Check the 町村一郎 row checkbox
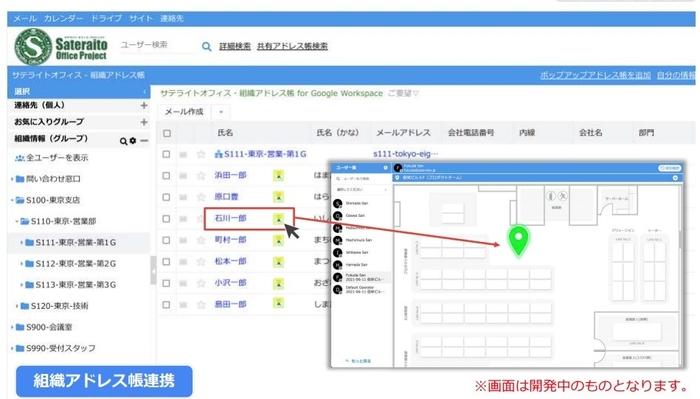The image size is (700, 399). [x=166, y=240]
